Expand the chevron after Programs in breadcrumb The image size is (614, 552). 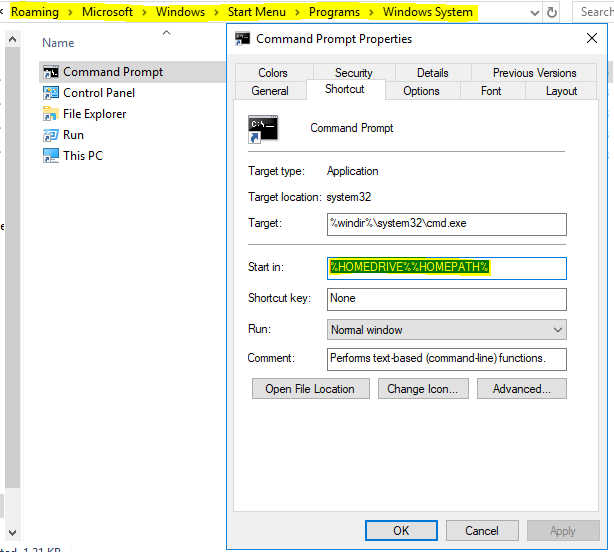tap(371, 13)
